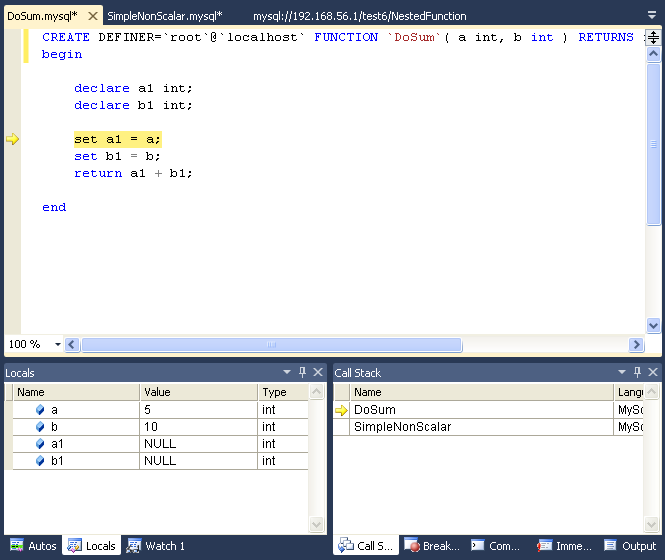Toggle auto-hide pin on Locals panel
Viewport: 665px width, 560px height.
302,372
